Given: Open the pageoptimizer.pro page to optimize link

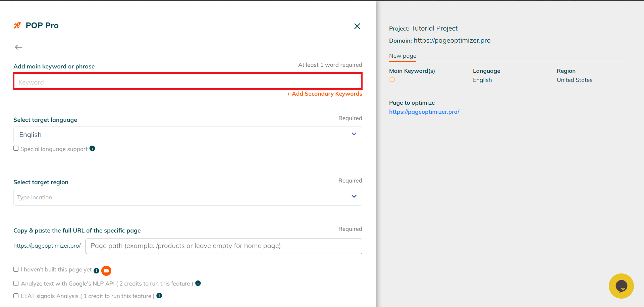Looking at the screenshot, I should [424, 112].
